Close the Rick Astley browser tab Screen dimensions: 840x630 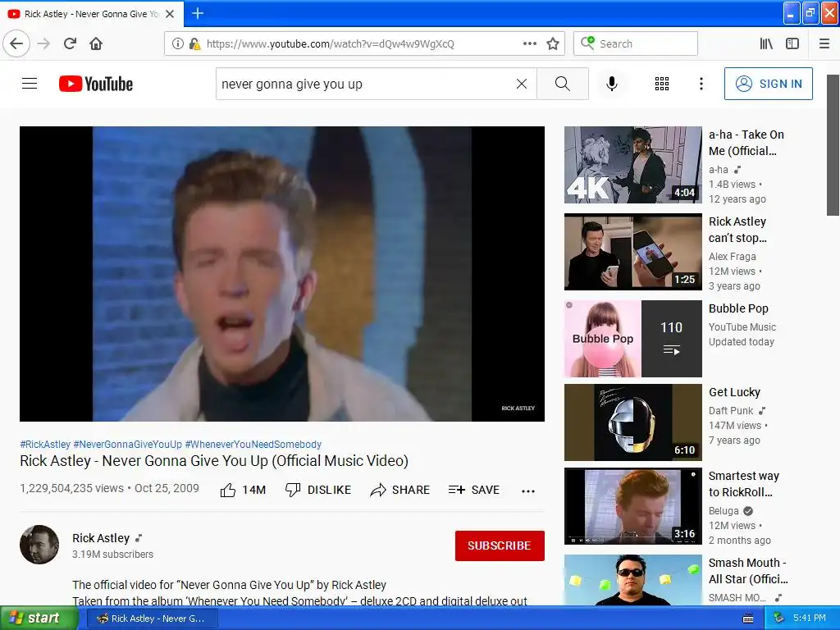[x=170, y=14]
